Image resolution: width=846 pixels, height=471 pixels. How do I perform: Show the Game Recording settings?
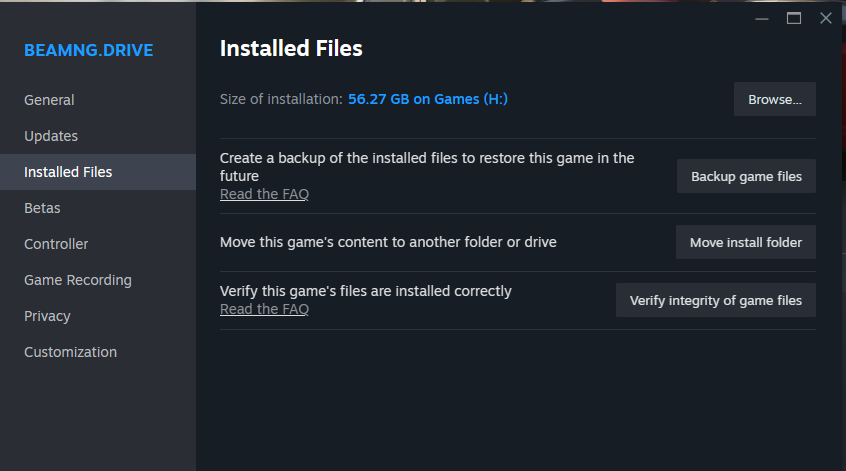[78, 280]
